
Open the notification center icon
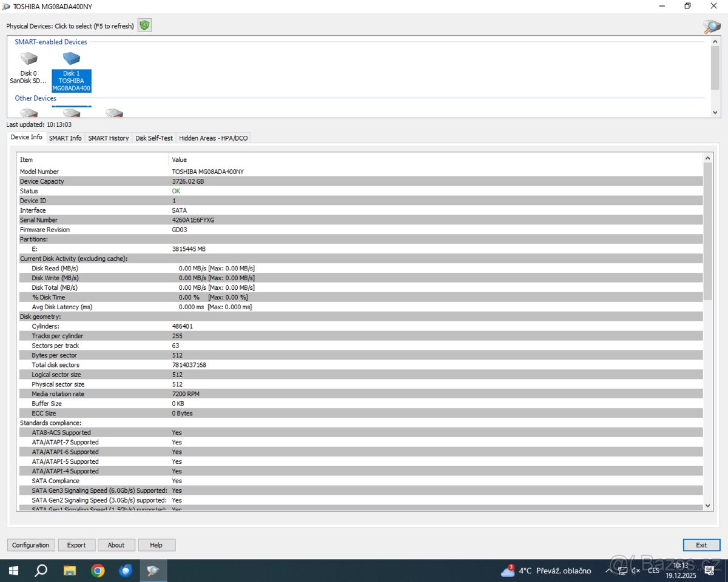coord(710,570)
